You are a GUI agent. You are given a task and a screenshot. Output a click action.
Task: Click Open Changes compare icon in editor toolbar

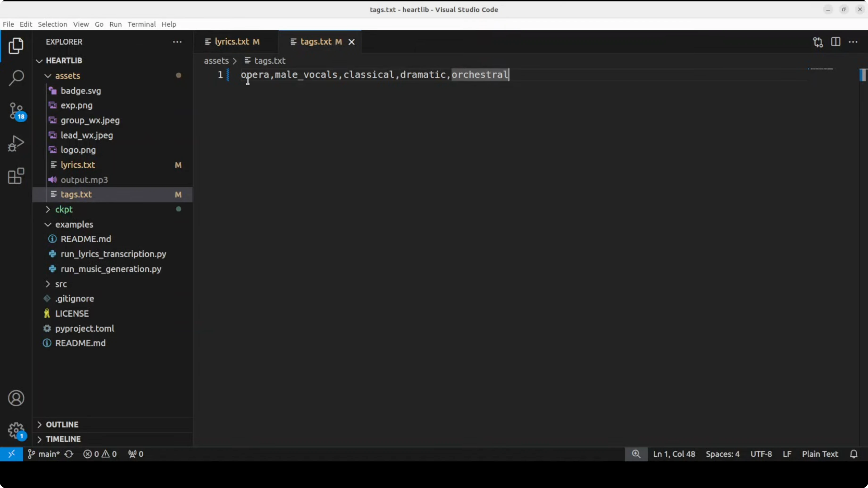818,42
